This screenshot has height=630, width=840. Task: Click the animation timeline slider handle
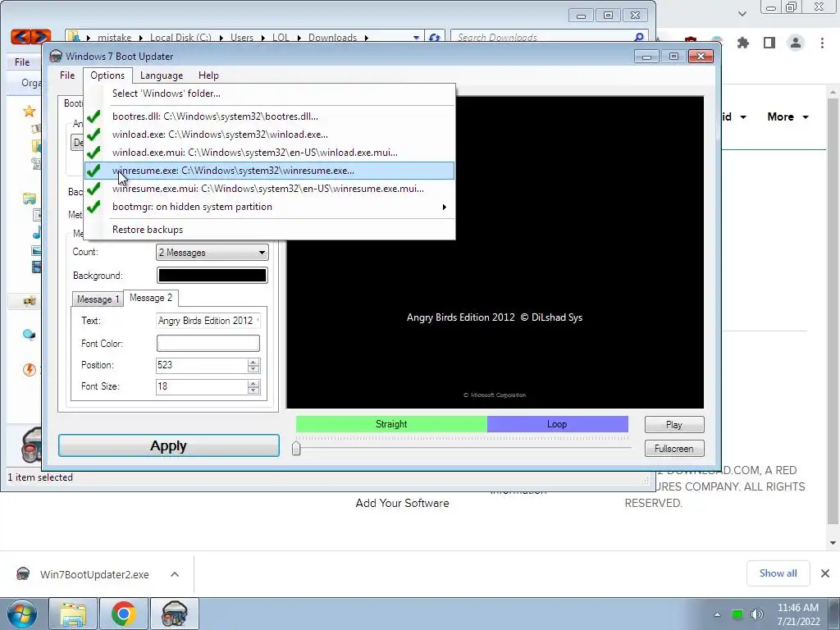(x=296, y=448)
